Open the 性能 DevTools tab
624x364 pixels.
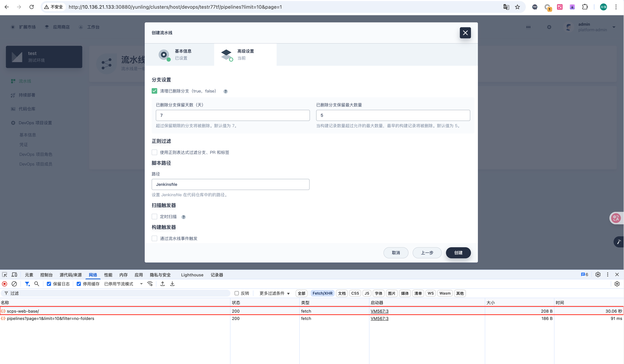pyautogui.click(x=108, y=275)
